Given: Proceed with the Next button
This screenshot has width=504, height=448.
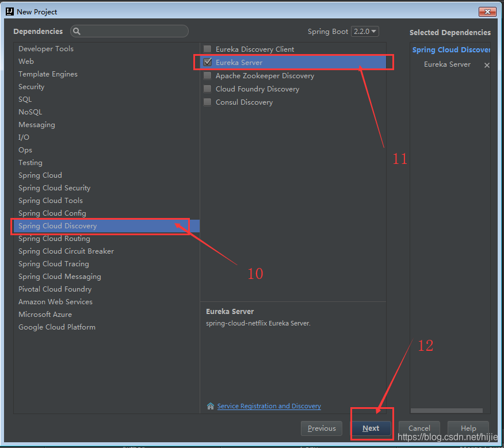Looking at the screenshot, I should click(x=371, y=428).
